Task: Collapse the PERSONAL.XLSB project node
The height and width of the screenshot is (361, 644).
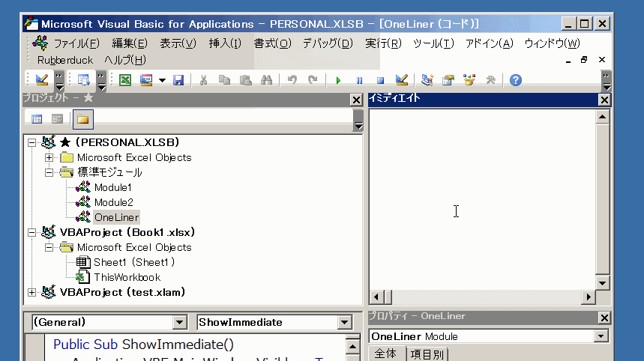Action: coord(31,142)
